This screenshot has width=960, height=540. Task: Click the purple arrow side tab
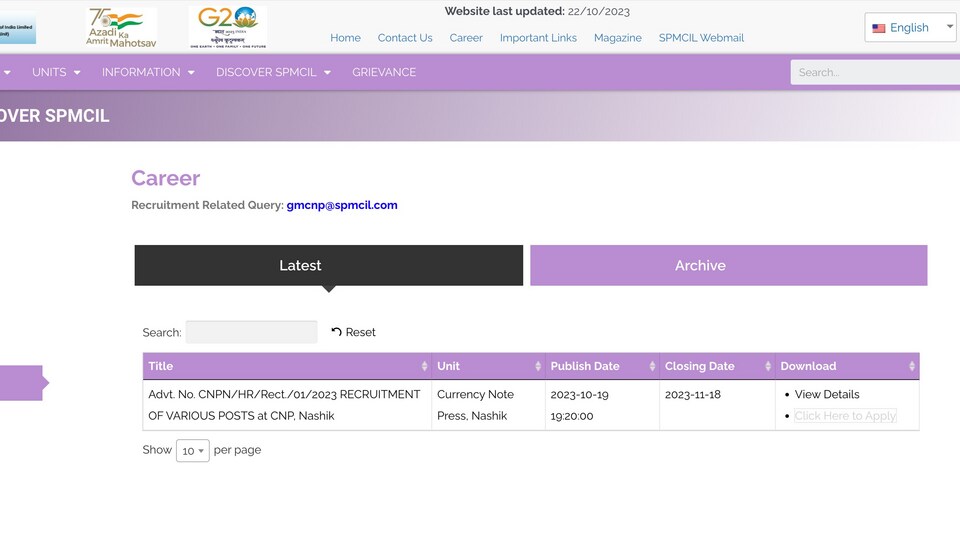[24, 383]
